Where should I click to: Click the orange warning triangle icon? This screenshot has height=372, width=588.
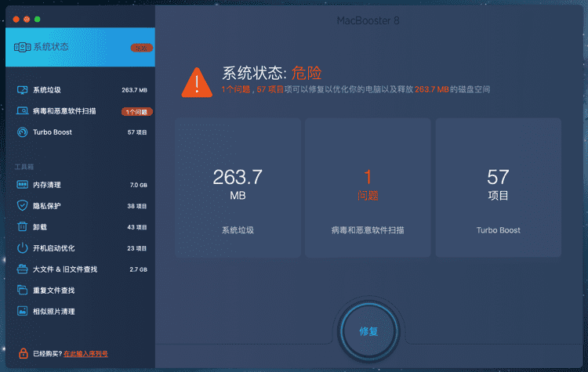(197, 82)
